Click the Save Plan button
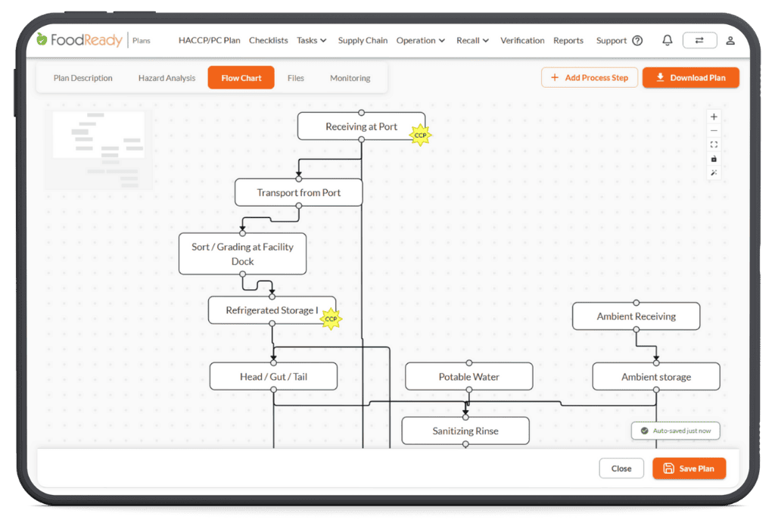 pos(689,468)
